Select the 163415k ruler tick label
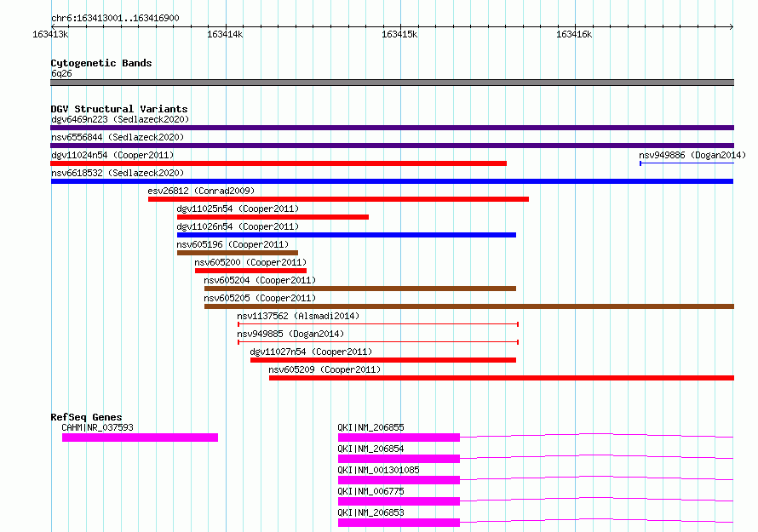The image size is (758, 532). tap(399, 34)
